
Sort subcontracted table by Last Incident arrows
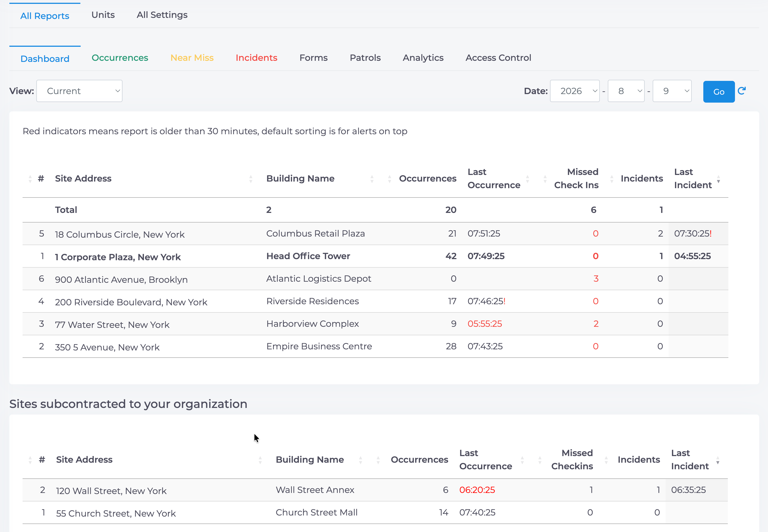718,460
